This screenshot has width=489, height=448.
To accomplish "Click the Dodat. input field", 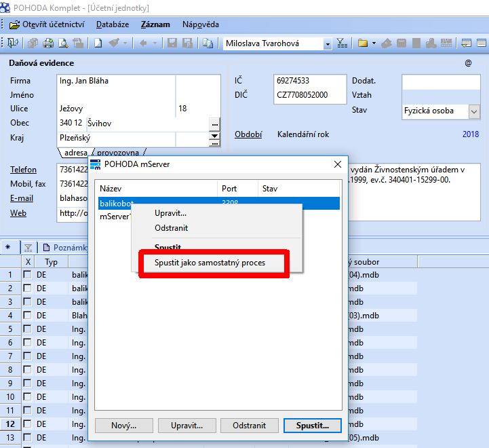I will pos(441,82).
